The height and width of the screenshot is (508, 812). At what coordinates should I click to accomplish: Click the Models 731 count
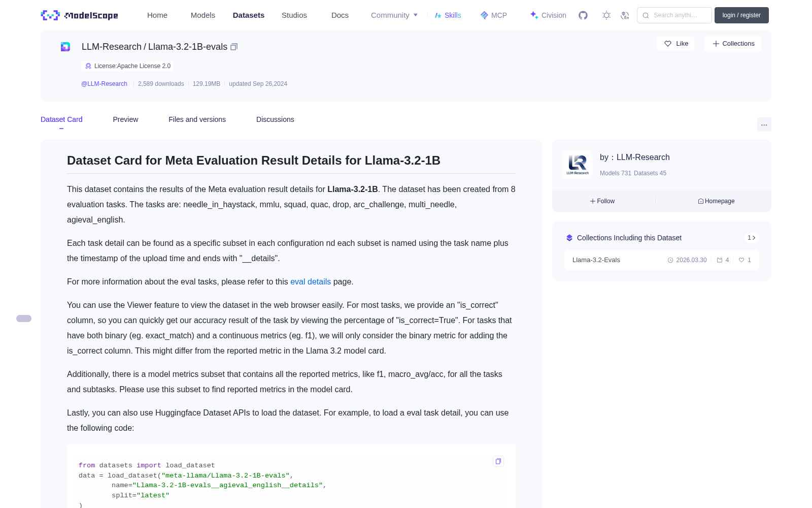click(616, 173)
